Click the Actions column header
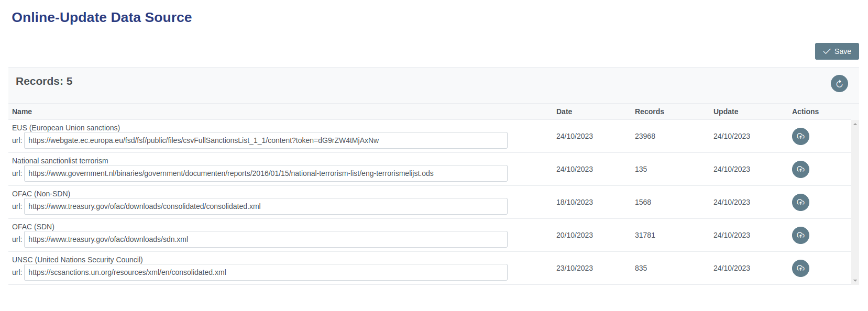Image resolution: width=868 pixels, height=311 pixels. [805, 112]
